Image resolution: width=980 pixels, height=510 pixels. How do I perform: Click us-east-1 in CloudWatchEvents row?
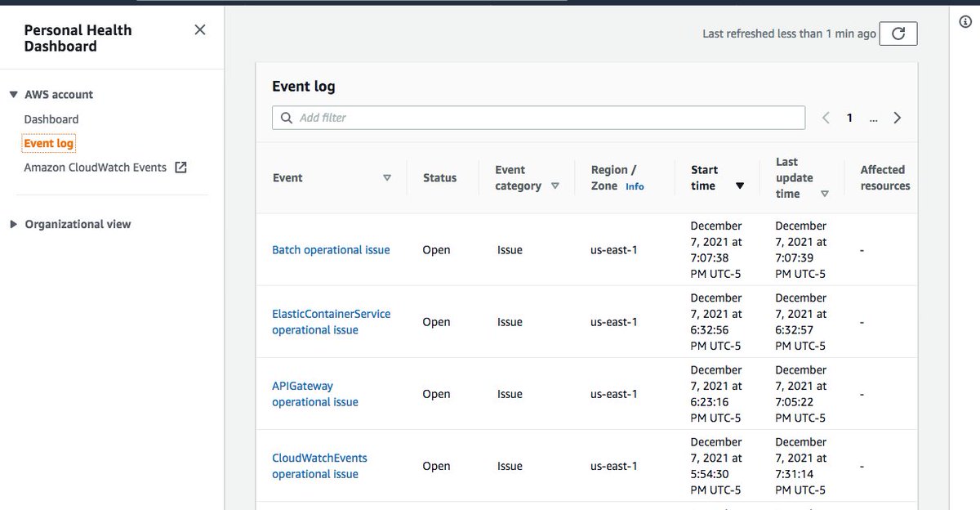(614, 466)
